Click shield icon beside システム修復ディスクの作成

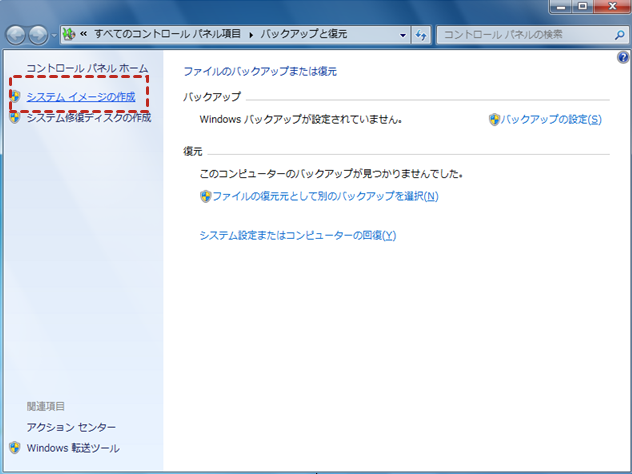point(15,117)
